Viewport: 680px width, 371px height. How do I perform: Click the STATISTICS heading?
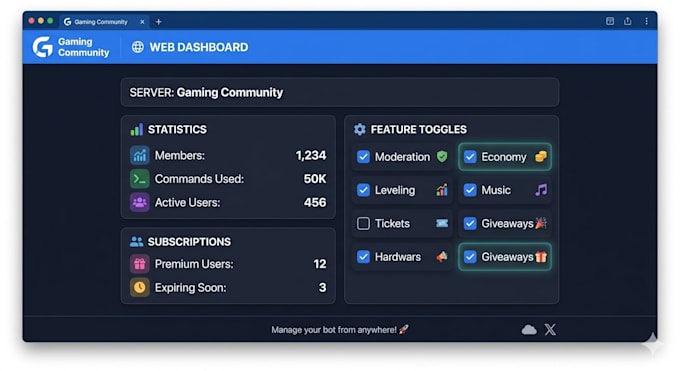point(177,129)
